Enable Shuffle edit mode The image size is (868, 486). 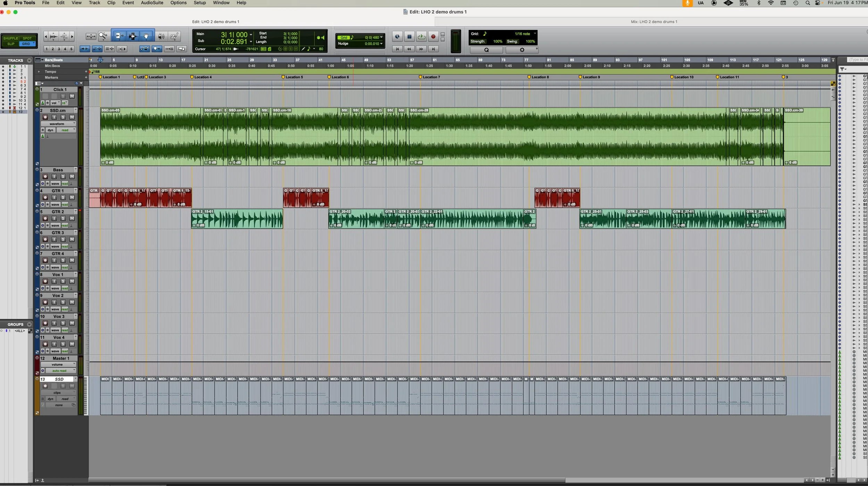[x=11, y=38]
